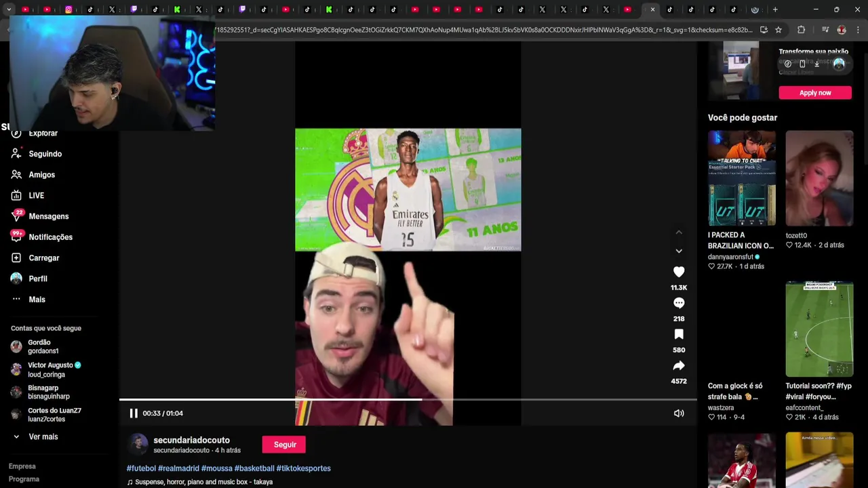Open the #tiktokesportes hashtag
Viewport: 868px width, 488px height.
pyautogui.click(x=303, y=468)
